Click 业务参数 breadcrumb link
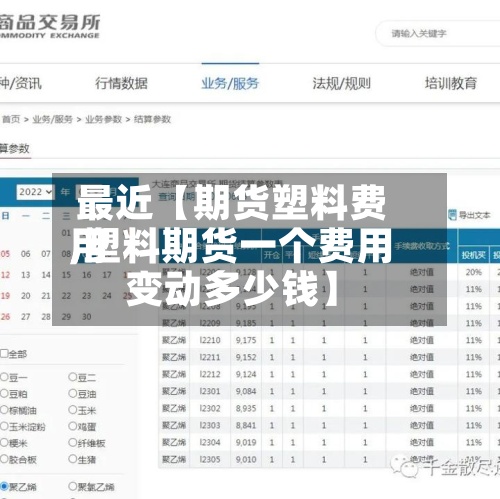The width and height of the screenshot is (500, 499). [x=103, y=119]
